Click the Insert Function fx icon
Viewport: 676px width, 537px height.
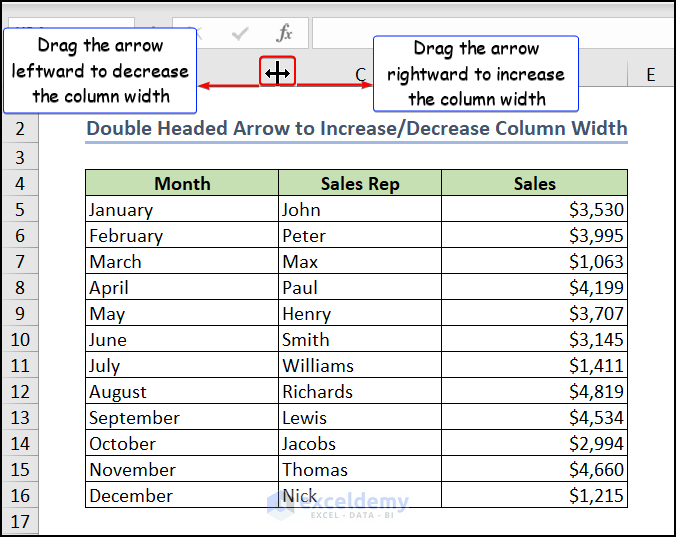pyautogui.click(x=284, y=33)
